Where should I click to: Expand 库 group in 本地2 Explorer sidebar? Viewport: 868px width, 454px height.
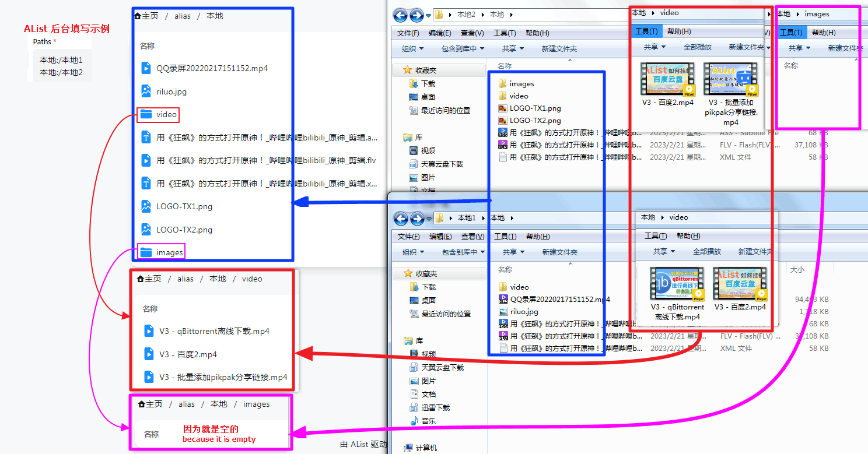[x=413, y=138]
